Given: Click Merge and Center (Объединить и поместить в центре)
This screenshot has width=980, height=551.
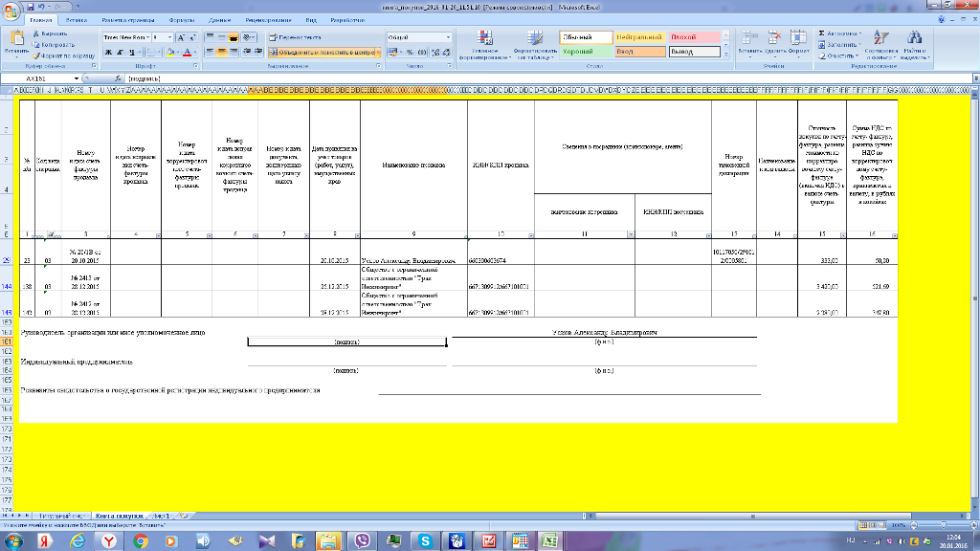Looking at the screenshot, I should click(323, 52).
